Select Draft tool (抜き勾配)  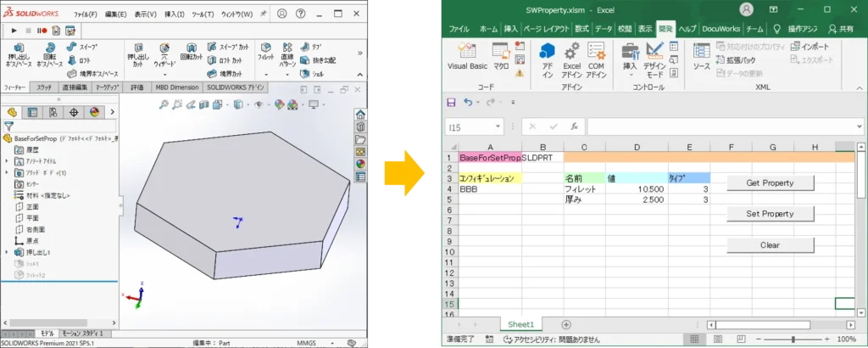coord(318,60)
